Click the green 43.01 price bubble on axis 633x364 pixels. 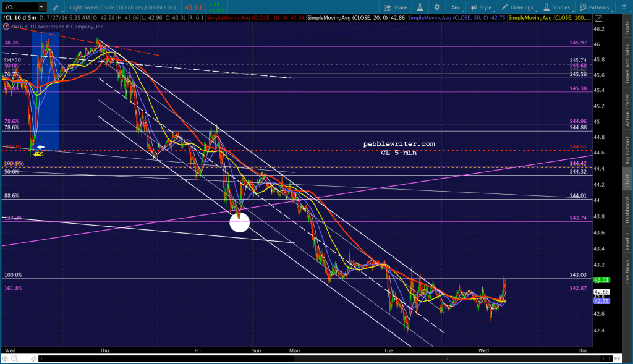pos(601,280)
